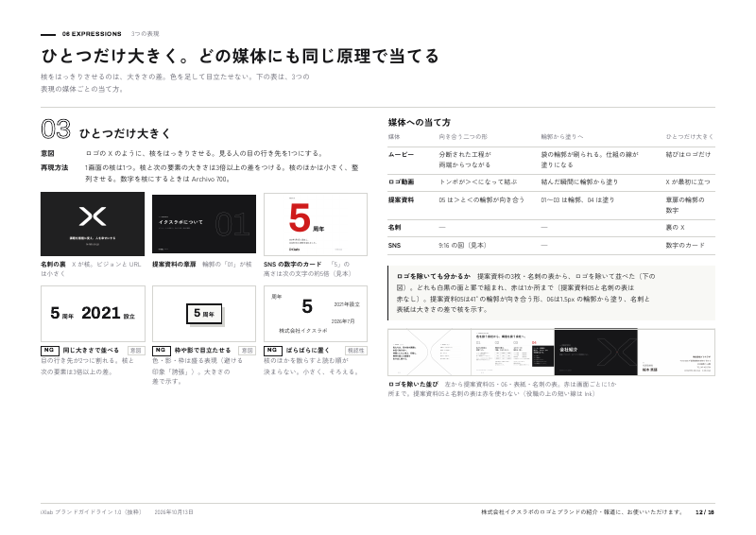This screenshot has width=756, height=535.
Task: Click the column header "輪郭から塗りへ"
Action: click(561, 137)
